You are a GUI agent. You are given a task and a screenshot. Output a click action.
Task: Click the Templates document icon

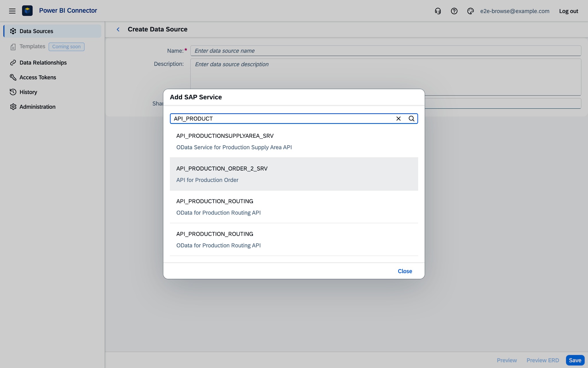tap(13, 47)
